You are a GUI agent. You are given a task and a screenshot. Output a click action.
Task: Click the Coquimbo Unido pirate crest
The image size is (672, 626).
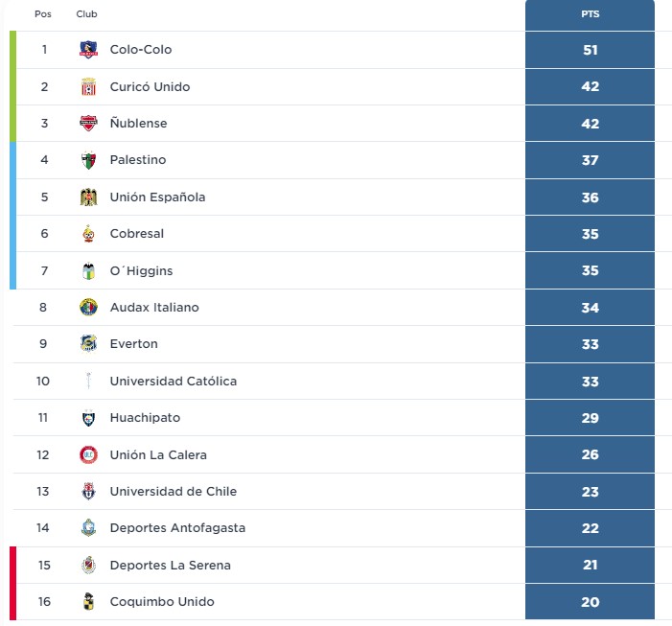[x=89, y=602]
